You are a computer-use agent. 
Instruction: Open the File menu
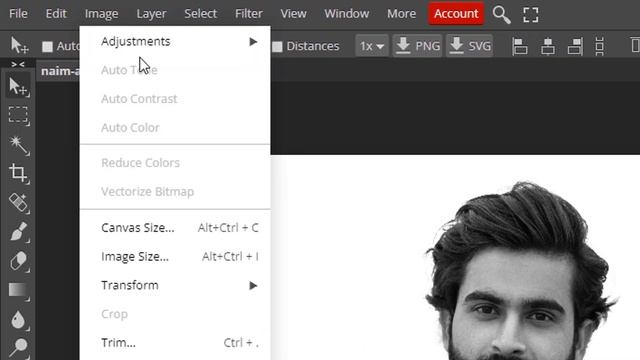click(x=18, y=13)
